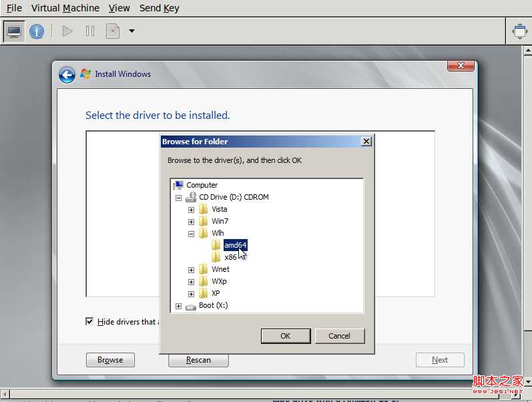The height and width of the screenshot is (402, 532).
Task: Toggle Hide drivers checkbox
Action: click(x=89, y=321)
